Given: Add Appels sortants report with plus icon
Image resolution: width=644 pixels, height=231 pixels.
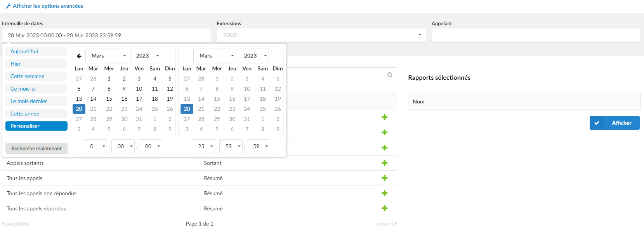Looking at the screenshot, I should (384, 163).
